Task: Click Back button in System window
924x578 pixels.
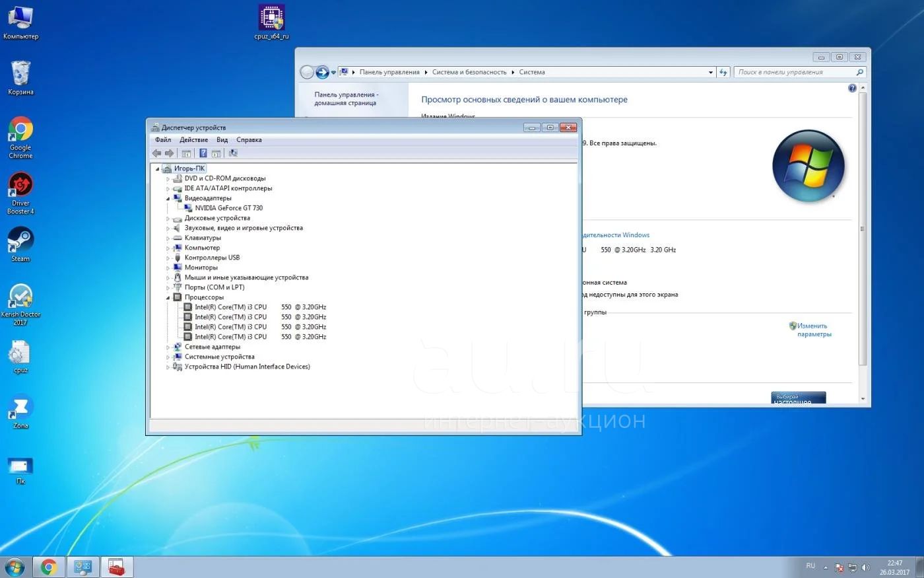Action: click(307, 72)
